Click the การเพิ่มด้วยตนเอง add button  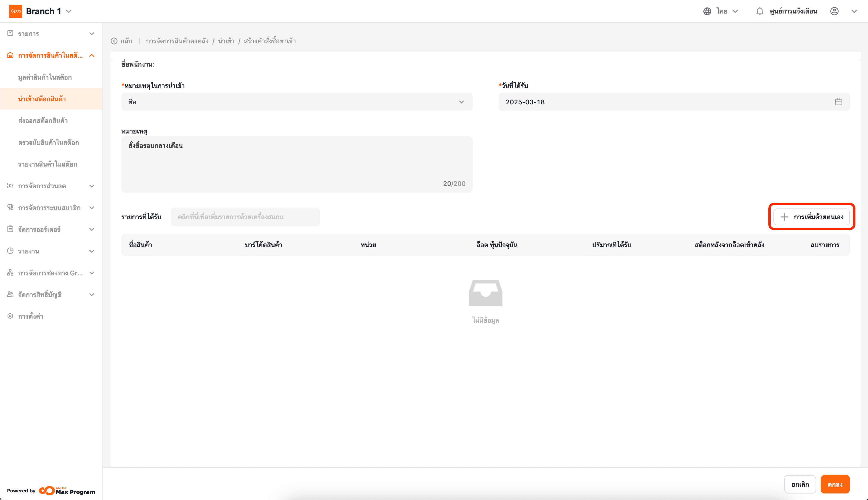coord(811,217)
